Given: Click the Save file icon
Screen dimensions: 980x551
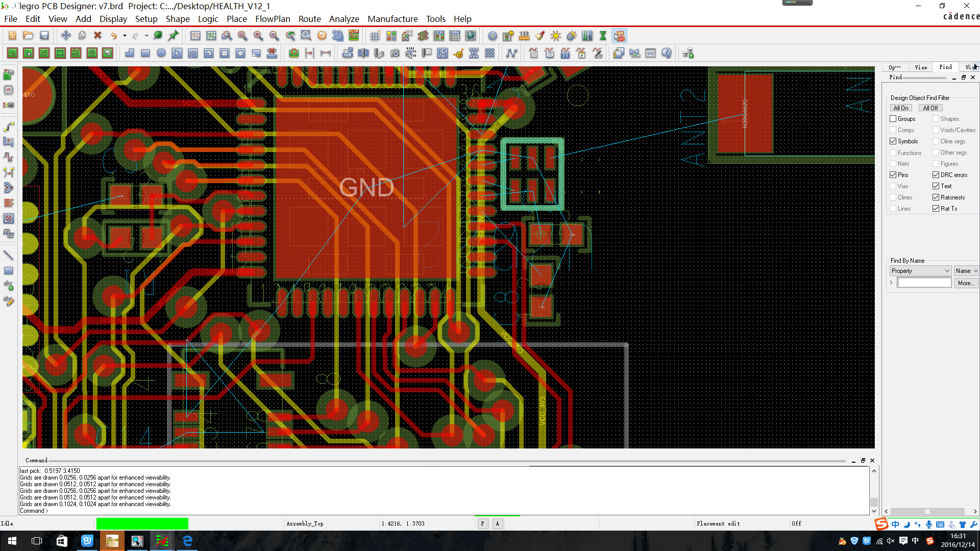Looking at the screenshot, I should coord(44,36).
